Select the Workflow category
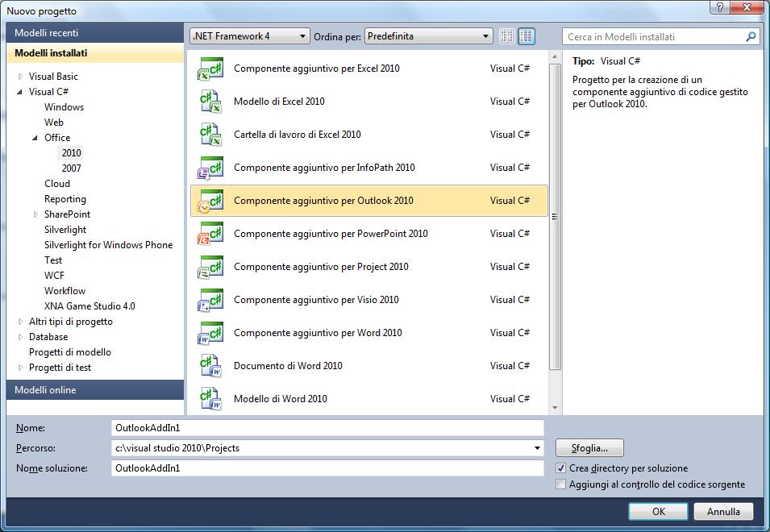This screenshot has width=770, height=532. click(x=65, y=290)
